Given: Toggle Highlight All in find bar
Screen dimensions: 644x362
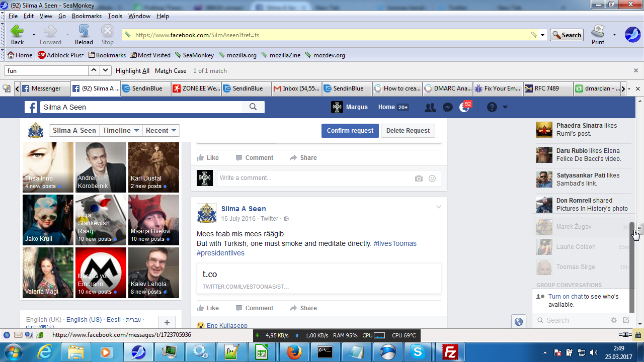Looking at the screenshot, I should [x=132, y=71].
